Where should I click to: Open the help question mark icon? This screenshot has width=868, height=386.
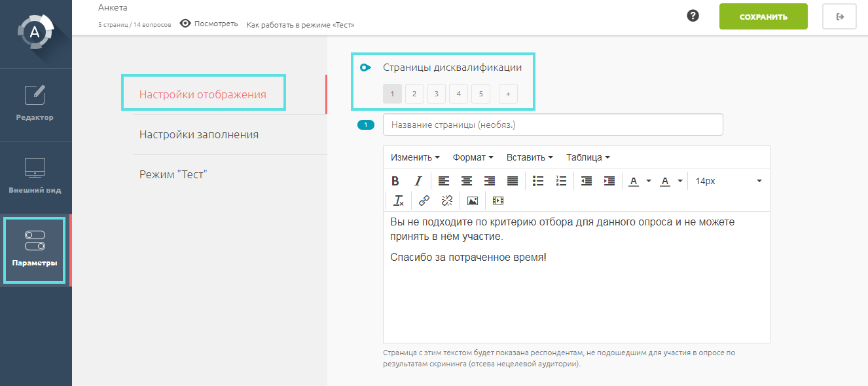tap(693, 16)
